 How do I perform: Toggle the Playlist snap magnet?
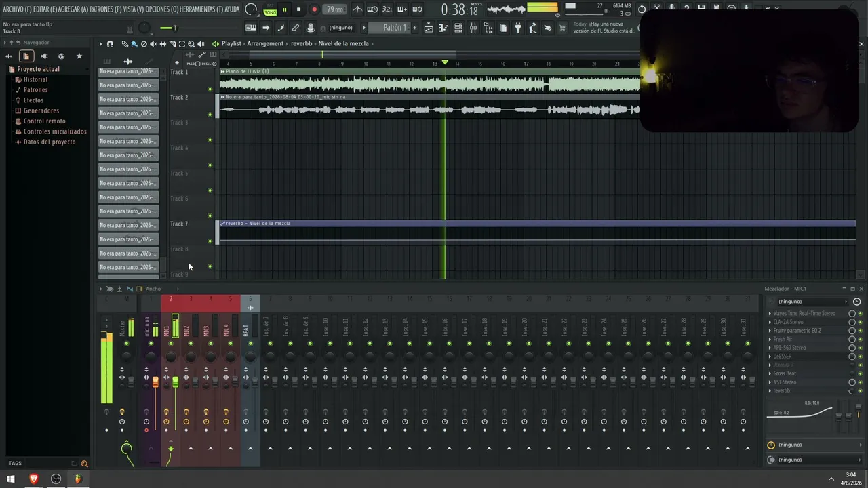point(110,44)
